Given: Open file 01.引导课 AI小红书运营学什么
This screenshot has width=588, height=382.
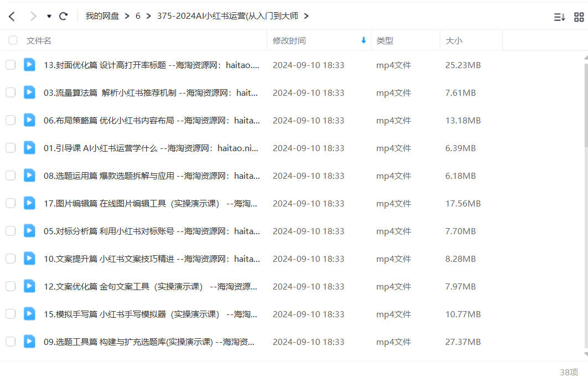Looking at the screenshot, I should click(151, 148).
